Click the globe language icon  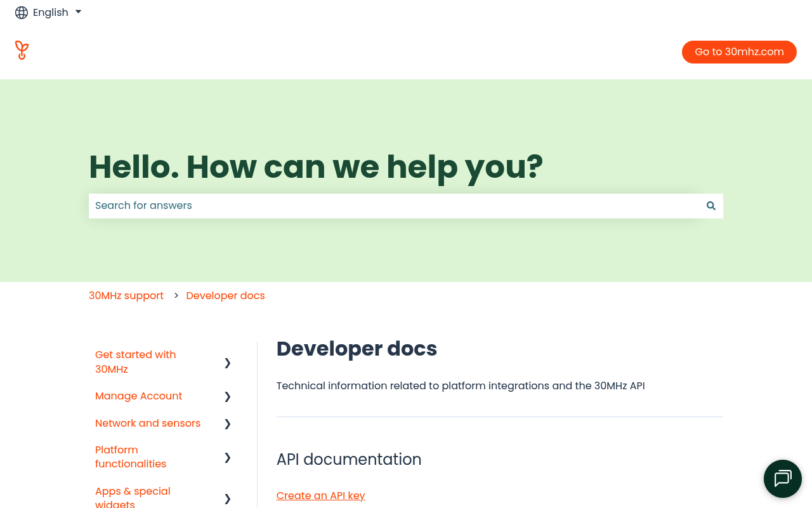click(22, 13)
